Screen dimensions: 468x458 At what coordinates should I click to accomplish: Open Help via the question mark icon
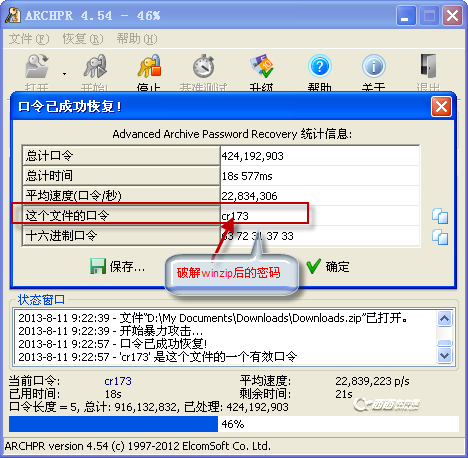pos(319,66)
